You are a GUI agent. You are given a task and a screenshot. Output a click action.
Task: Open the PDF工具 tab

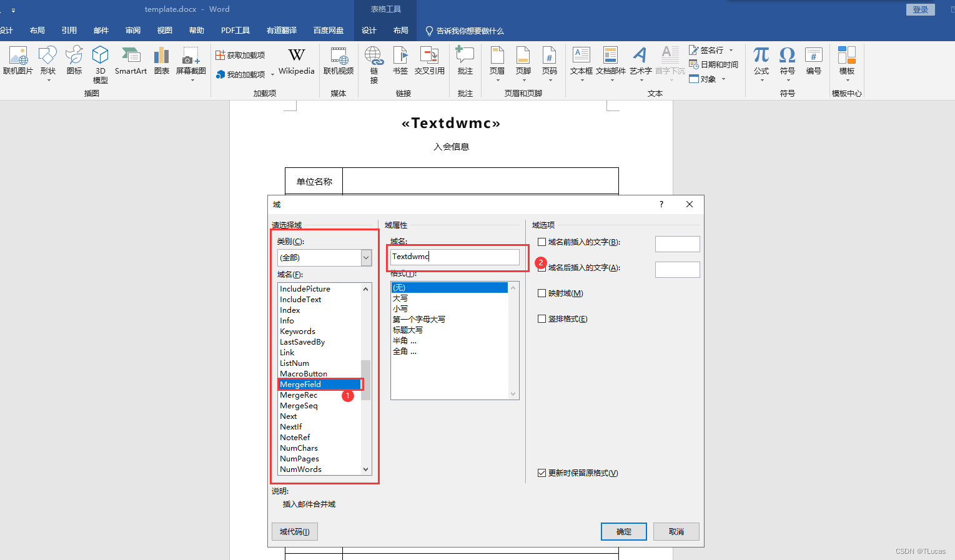(235, 31)
